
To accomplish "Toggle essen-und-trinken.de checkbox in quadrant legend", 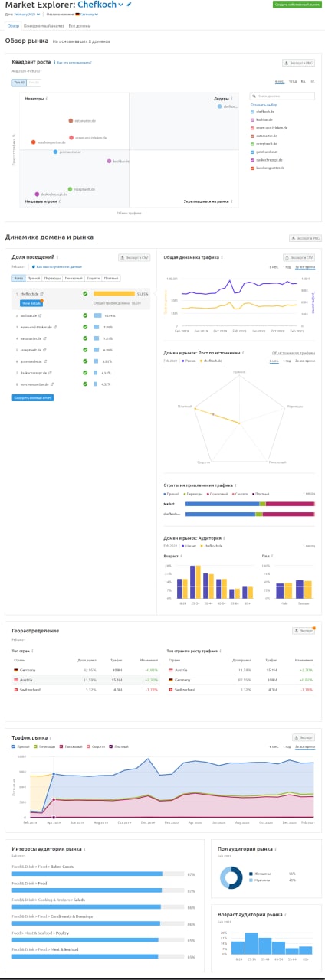I will click(x=253, y=128).
